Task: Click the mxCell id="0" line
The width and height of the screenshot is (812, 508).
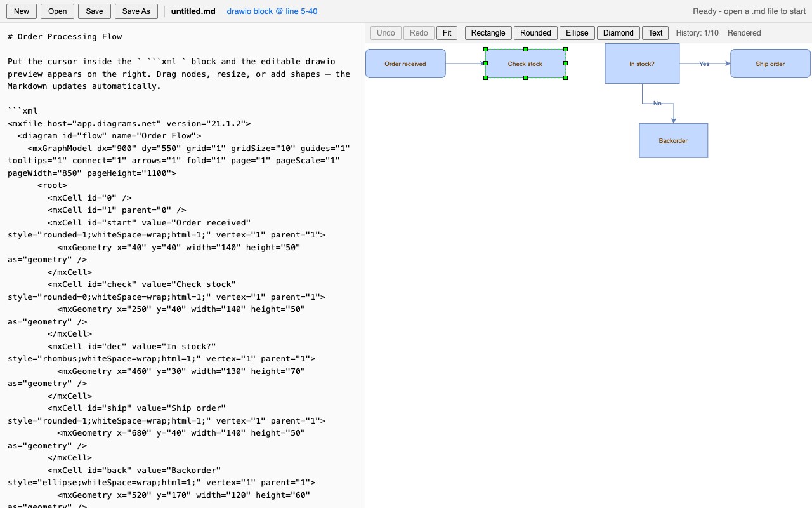Action: 89,198
